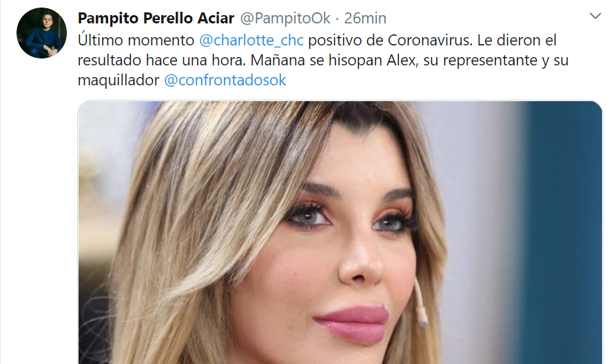Viewport: 611px width, 364px height.
Task: Click the separator dot before 26min
Action: [x=338, y=19]
